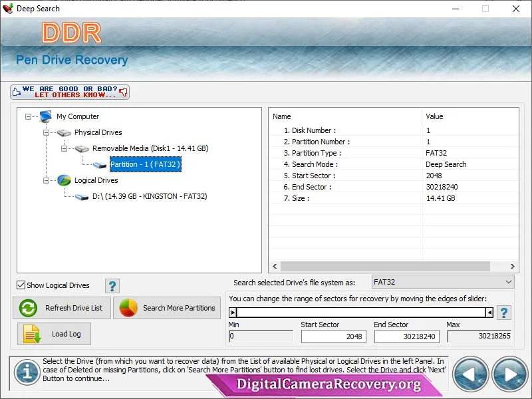The width and height of the screenshot is (532, 399).
Task: Click the Refresh Drive List icon
Action: coord(27,308)
